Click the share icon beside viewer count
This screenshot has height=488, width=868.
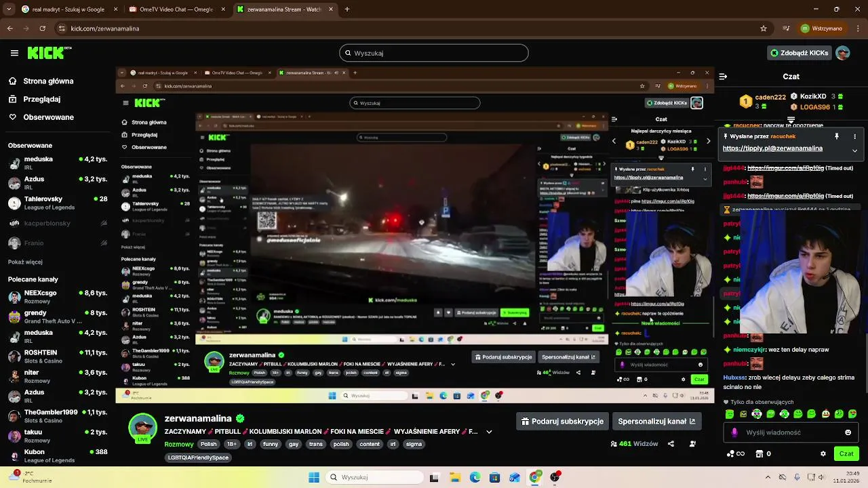click(x=671, y=444)
